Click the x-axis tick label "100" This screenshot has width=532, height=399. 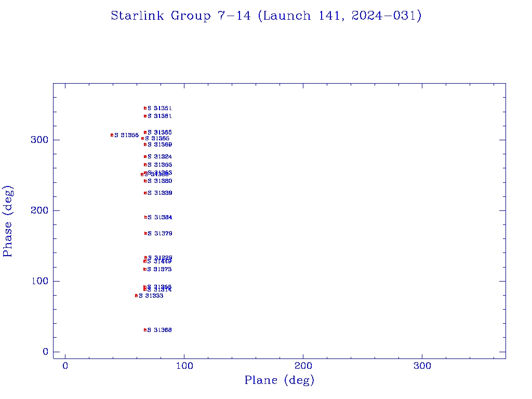pos(184,366)
